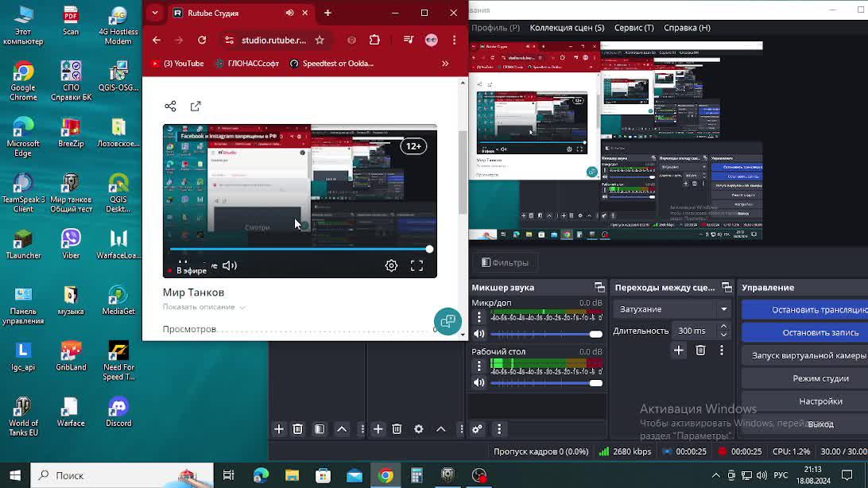Open the Discord desktop shortcut
Image resolution: width=868 pixels, height=488 pixels.
tap(118, 411)
